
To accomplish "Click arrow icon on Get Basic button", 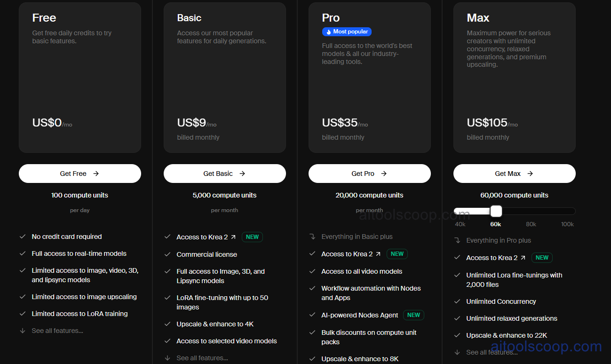I will pos(242,174).
